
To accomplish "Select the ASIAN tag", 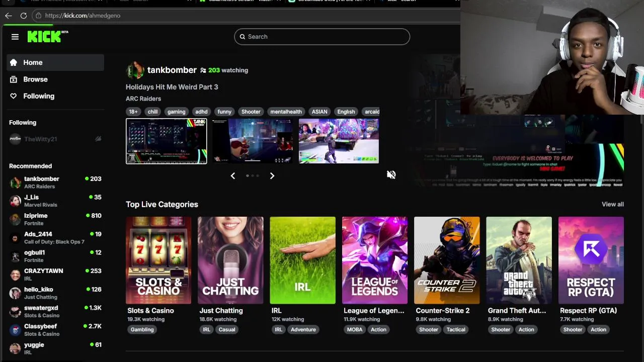I will (x=319, y=112).
